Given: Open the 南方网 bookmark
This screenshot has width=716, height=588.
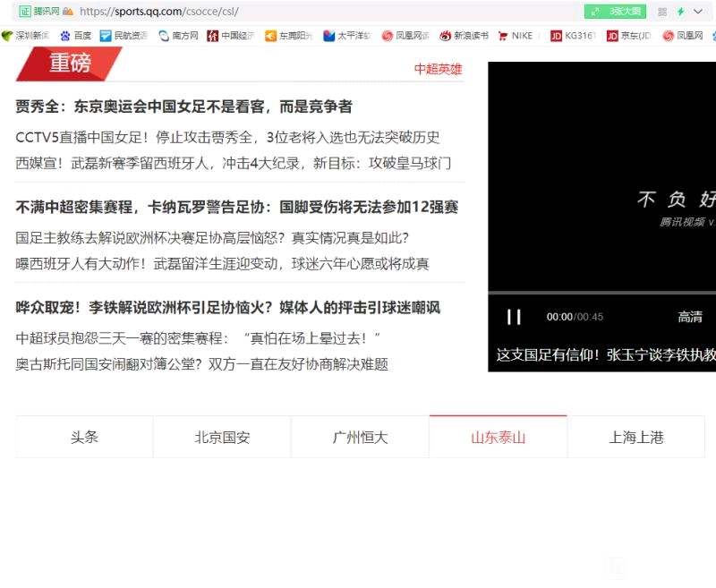Looking at the screenshot, I should (178, 36).
